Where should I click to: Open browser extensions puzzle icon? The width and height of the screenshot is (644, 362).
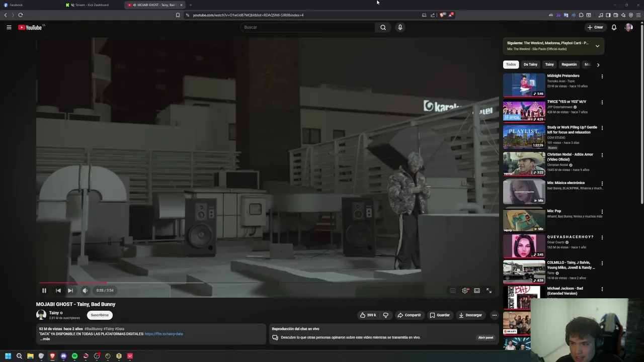point(581,15)
